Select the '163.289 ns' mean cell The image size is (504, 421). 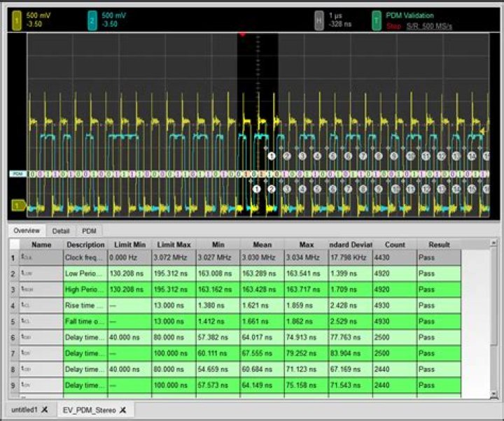(x=262, y=273)
